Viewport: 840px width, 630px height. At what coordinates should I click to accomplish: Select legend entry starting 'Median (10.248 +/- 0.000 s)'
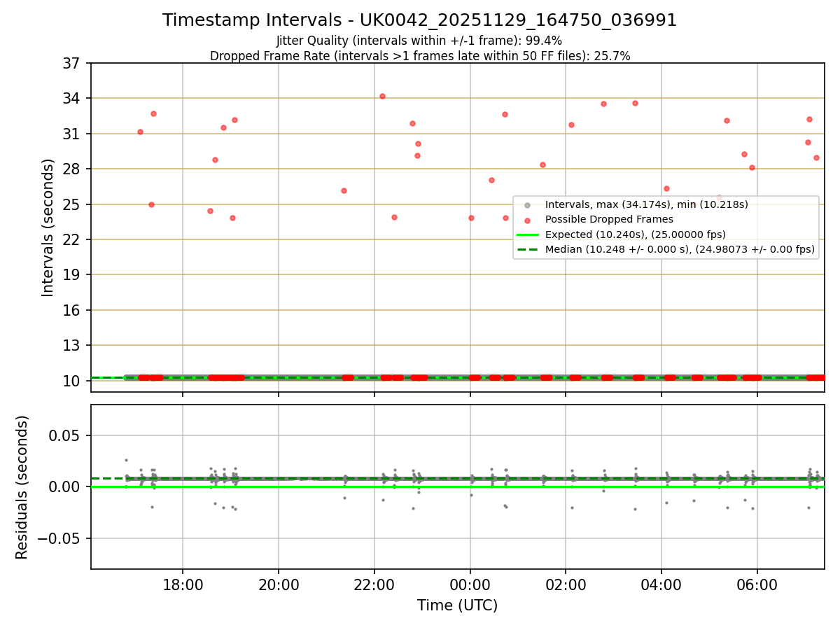point(680,248)
